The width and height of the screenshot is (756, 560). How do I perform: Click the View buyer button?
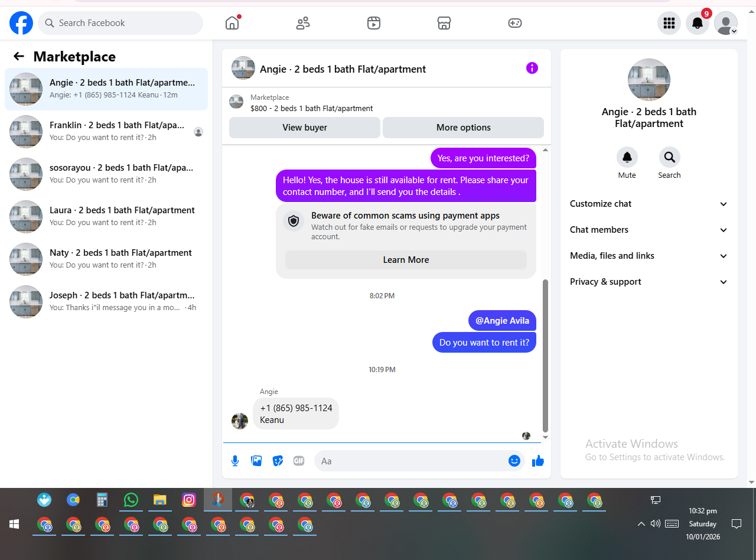coord(305,128)
